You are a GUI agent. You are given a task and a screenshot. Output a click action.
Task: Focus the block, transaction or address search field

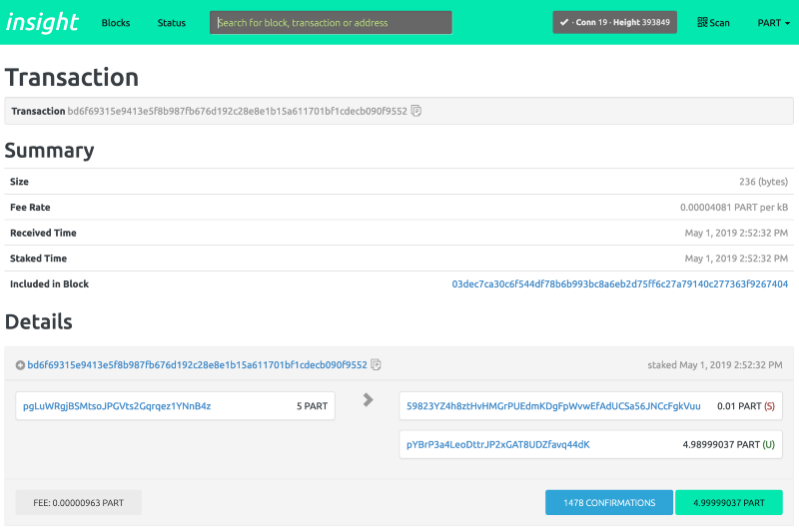click(x=331, y=22)
